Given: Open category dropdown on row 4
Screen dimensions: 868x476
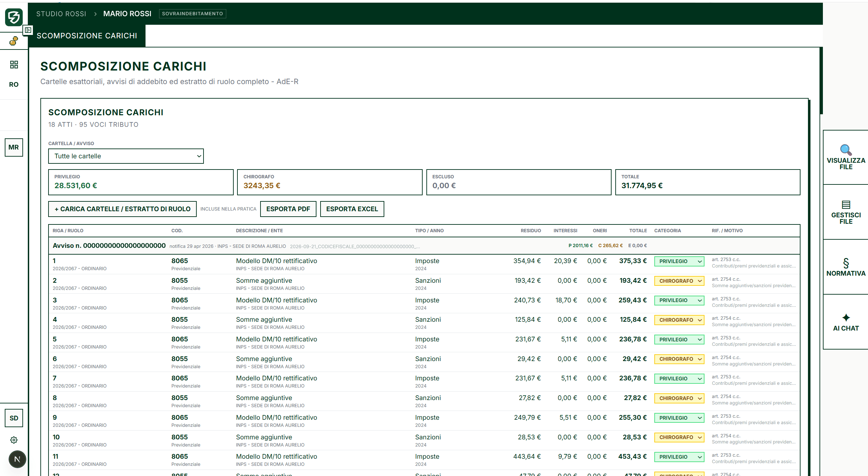Looking at the screenshot, I should tap(679, 320).
